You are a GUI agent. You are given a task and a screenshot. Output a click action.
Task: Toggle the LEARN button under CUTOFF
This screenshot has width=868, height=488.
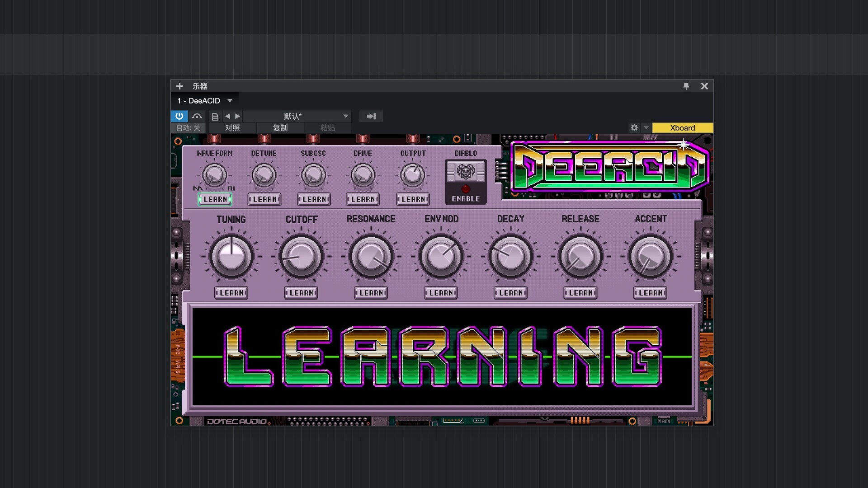point(301,293)
